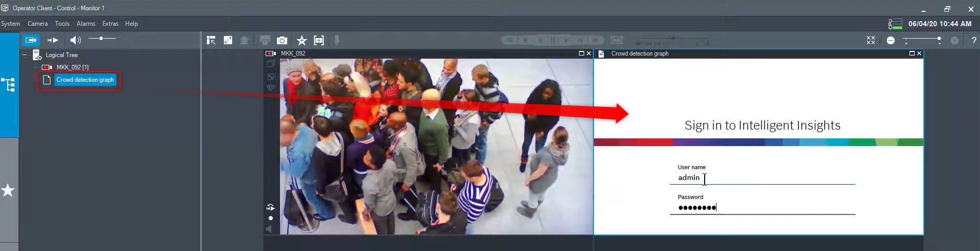The height and width of the screenshot is (251, 980).
Task: Switch to playback mode button
Action: pos(52,40)
